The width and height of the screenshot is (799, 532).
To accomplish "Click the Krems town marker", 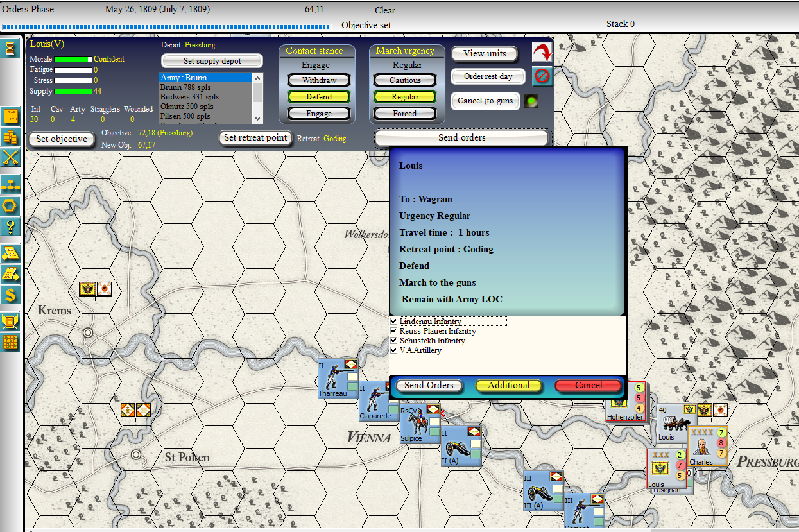I will click(x=88, y=332).
